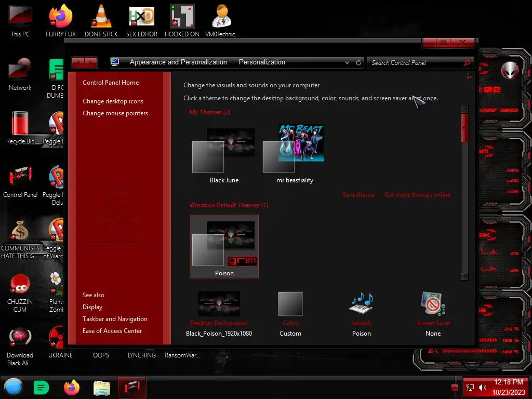Open VLC cone DONT STICK shortcut
This screenshot has height=399, width=532.
(x=101, y=20)
